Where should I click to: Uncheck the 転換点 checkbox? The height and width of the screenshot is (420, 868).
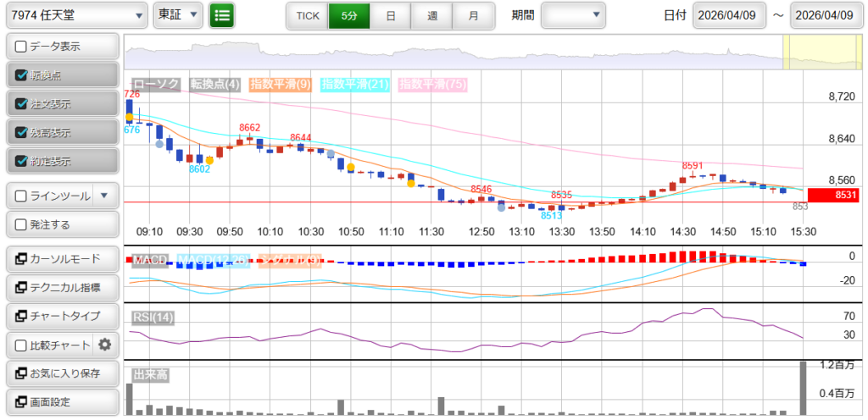pos(22,75)
